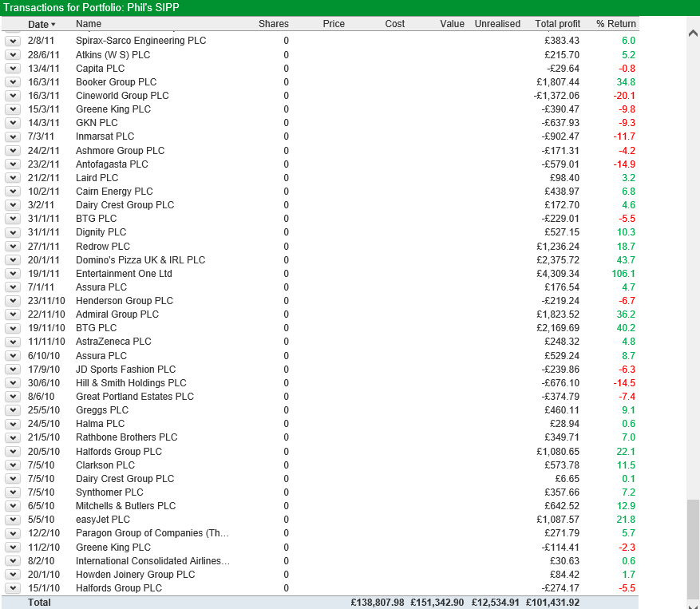Expand the Spirax-Sarco Engineering PLC row dropdown
The width and height of the screenshot is (700, 609).
coord(13,41)
